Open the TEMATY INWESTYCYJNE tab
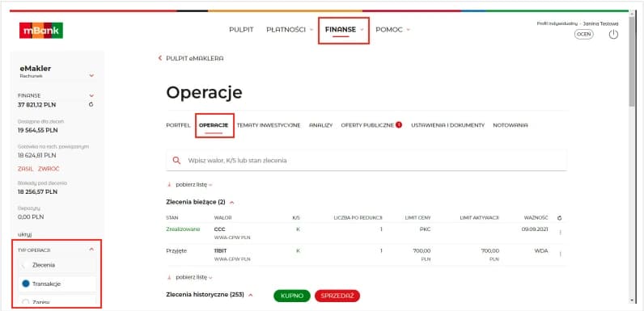 click(269, 125)
